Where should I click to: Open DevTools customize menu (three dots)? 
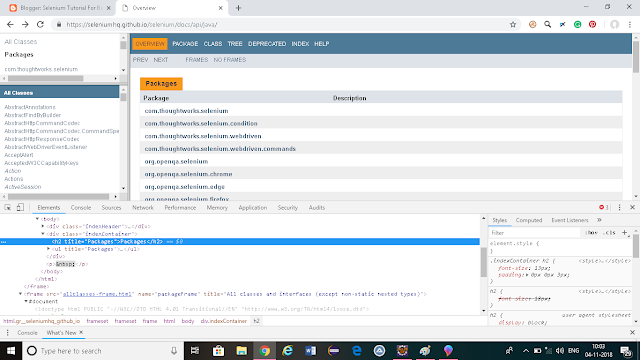coord(619,207)
